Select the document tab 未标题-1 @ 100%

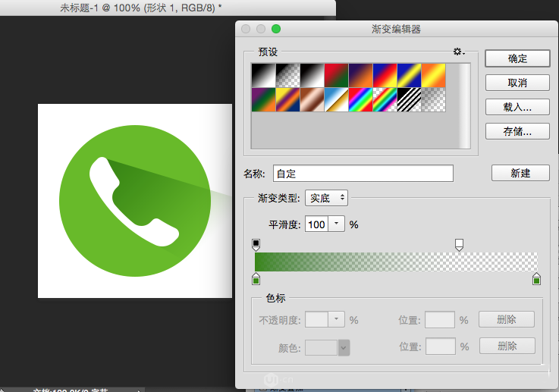(x=141, y=8)
